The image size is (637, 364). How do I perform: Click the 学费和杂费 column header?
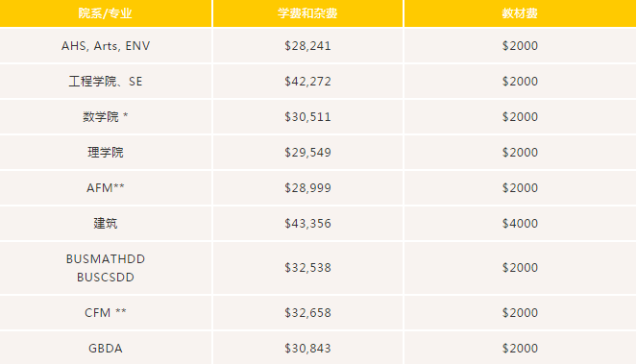point(307,13)
